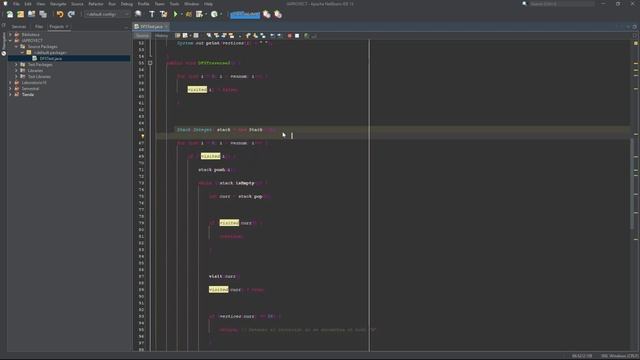Viewport: 640px width, 360px height.
Task: Click the Save All toolbar icon
Action: pyautogui.click(x=43, y=14)
